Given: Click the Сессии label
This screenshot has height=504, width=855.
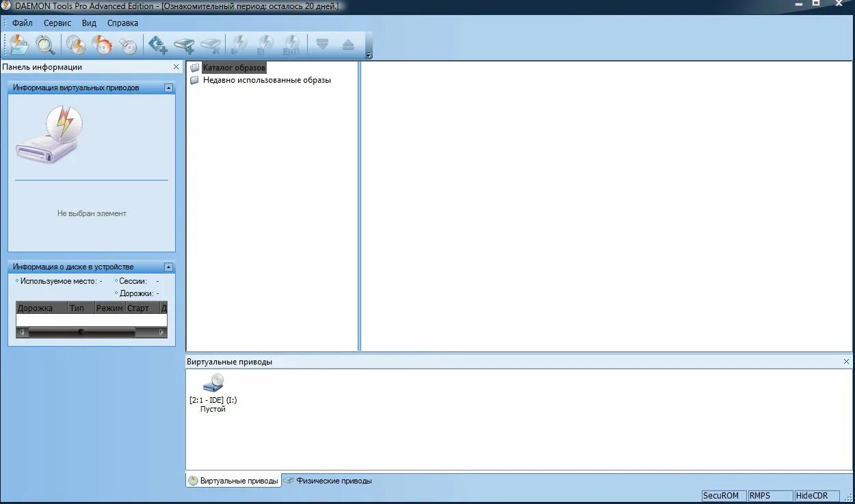Looking at the screenshot, I should 133,281.
